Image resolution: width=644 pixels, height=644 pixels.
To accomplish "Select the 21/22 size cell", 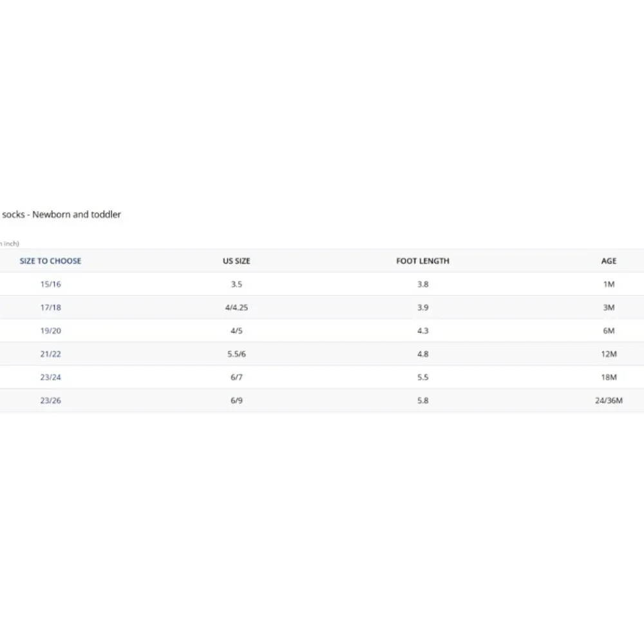I will pos(50,354).
